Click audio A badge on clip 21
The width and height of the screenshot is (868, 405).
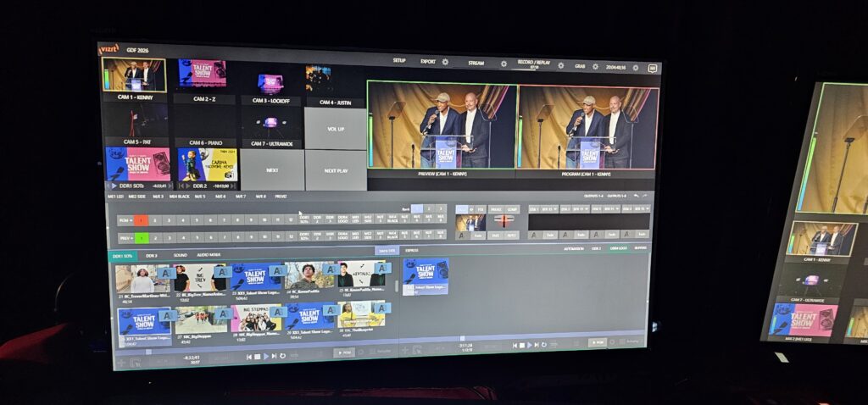166,272
